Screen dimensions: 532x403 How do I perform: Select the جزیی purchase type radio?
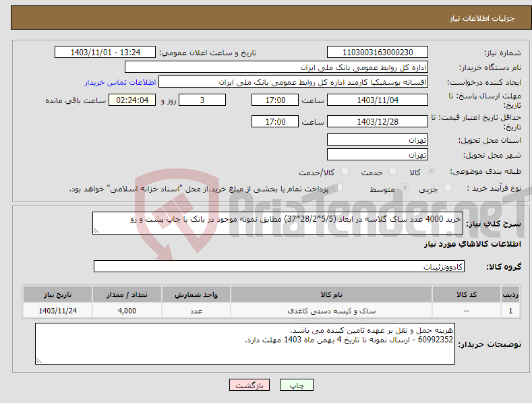[x=448, y=187]
